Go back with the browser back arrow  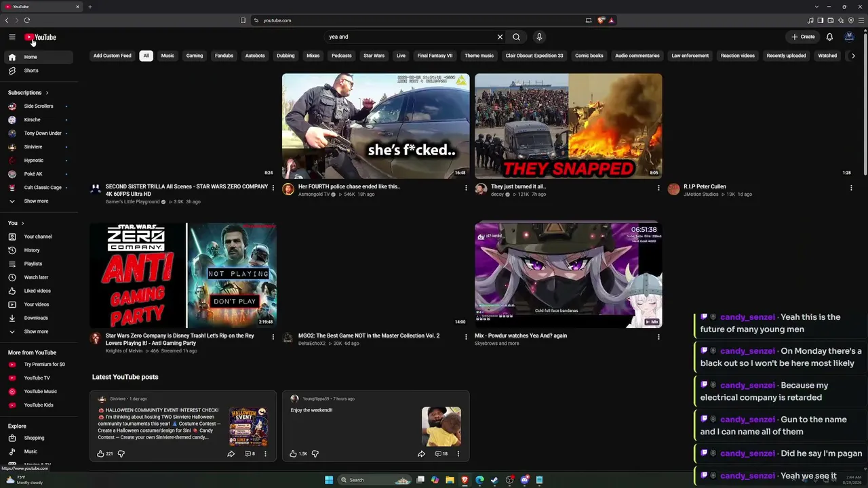[x=7, y=20]
